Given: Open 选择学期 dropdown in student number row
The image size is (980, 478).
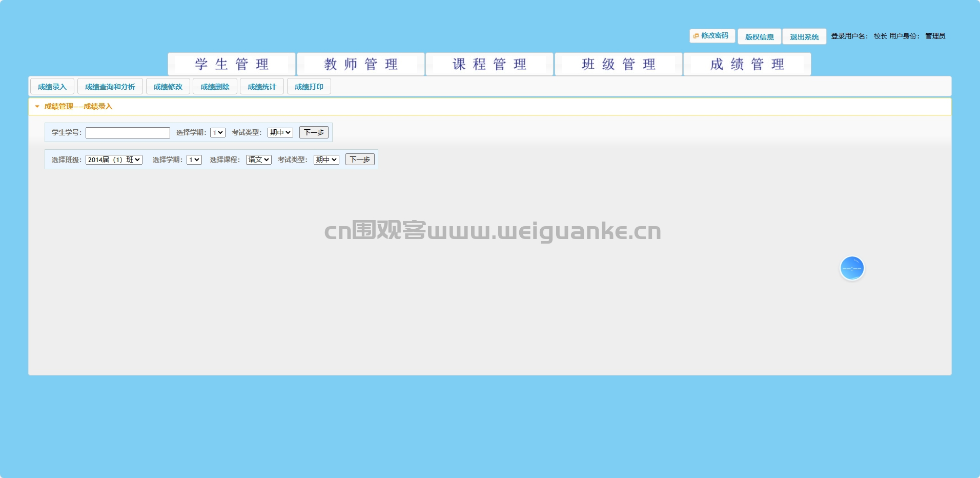Looking at the screenshot, I should [218, 132].
